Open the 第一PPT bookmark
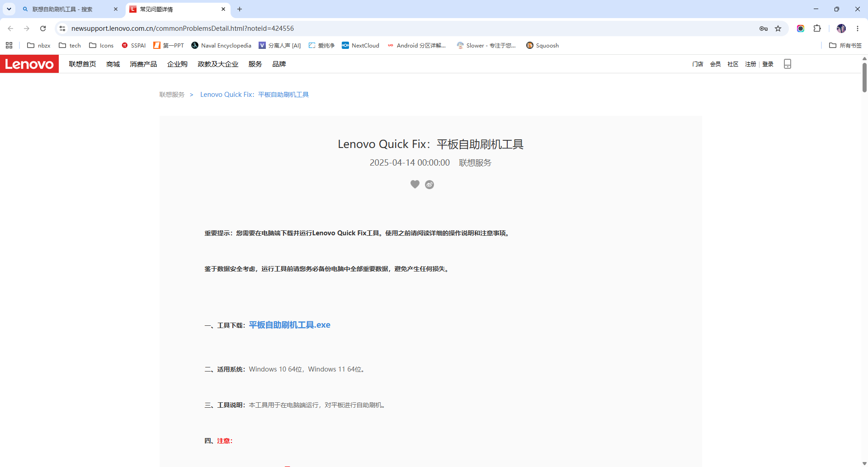868x467 pixels. coord(169,45)
